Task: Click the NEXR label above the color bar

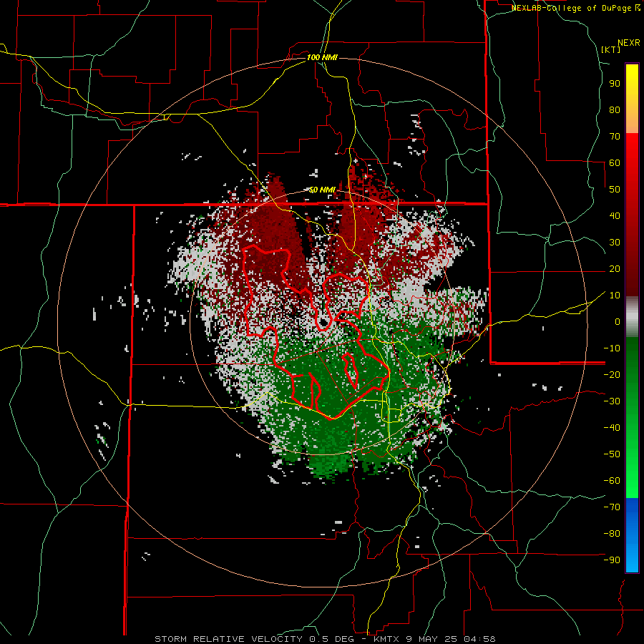Action: [629, 43]
